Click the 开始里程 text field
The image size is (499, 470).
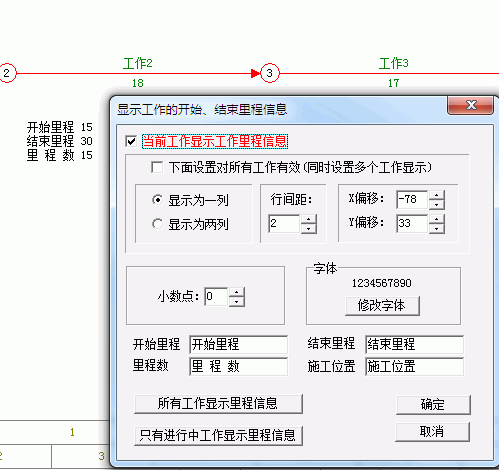click(x=238, y=344)
